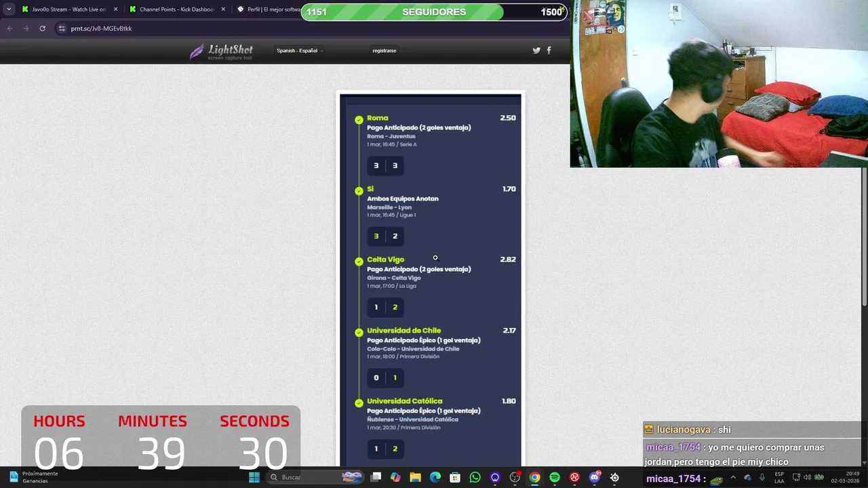The width and height of the screenshot is (868, 488).
Task: Open the Próximamente Ganancias taskbar widget
Action: click(x=34, y=477)
